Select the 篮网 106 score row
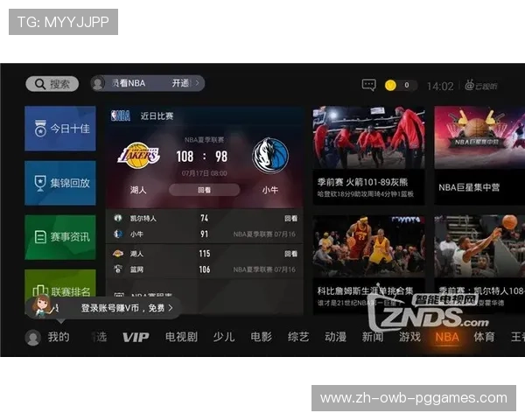The height and width of the screenshot is (420, 525). [x=204, y=269]
